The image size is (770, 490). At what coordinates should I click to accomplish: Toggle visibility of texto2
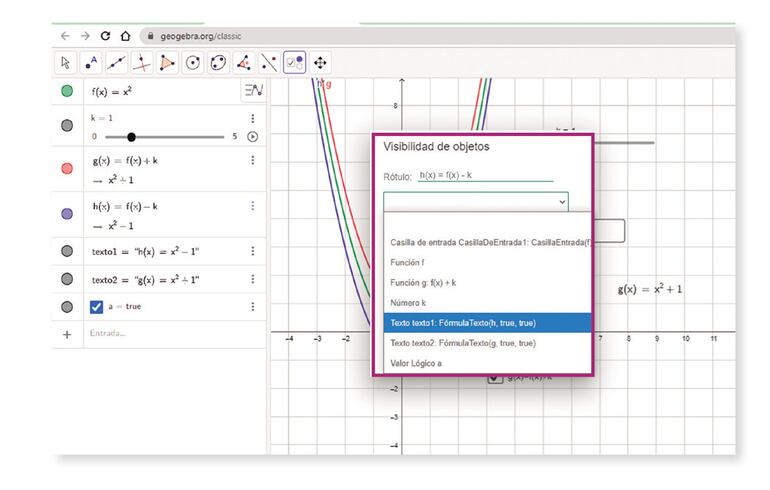pos(67,279)
